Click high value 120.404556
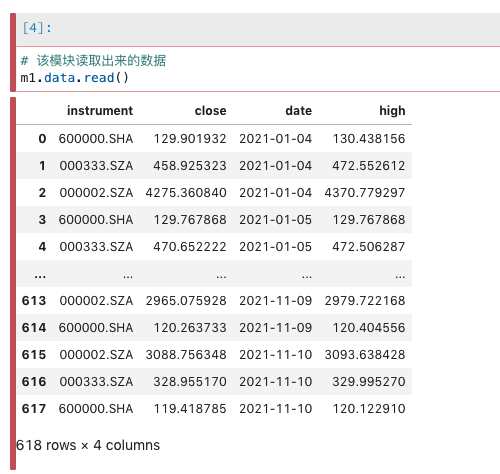Image resolution: width=500 pixels, height=474 pixels. coord(369,328)
